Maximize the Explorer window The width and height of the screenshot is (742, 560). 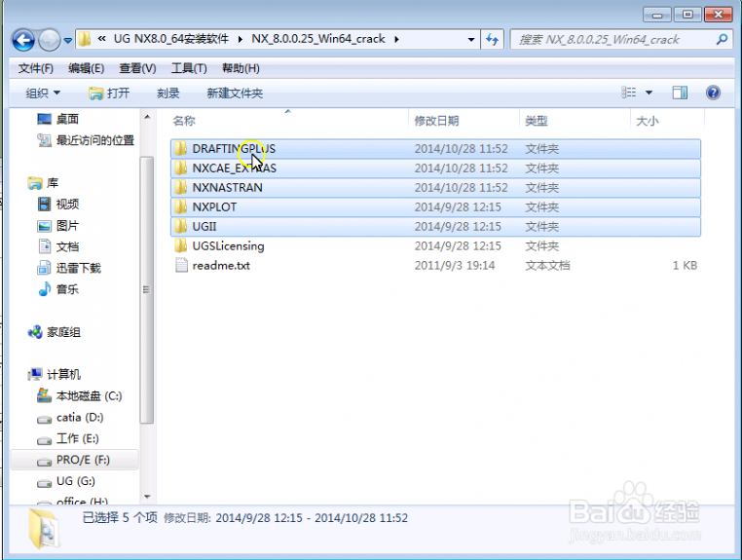(x=687, y=15)
